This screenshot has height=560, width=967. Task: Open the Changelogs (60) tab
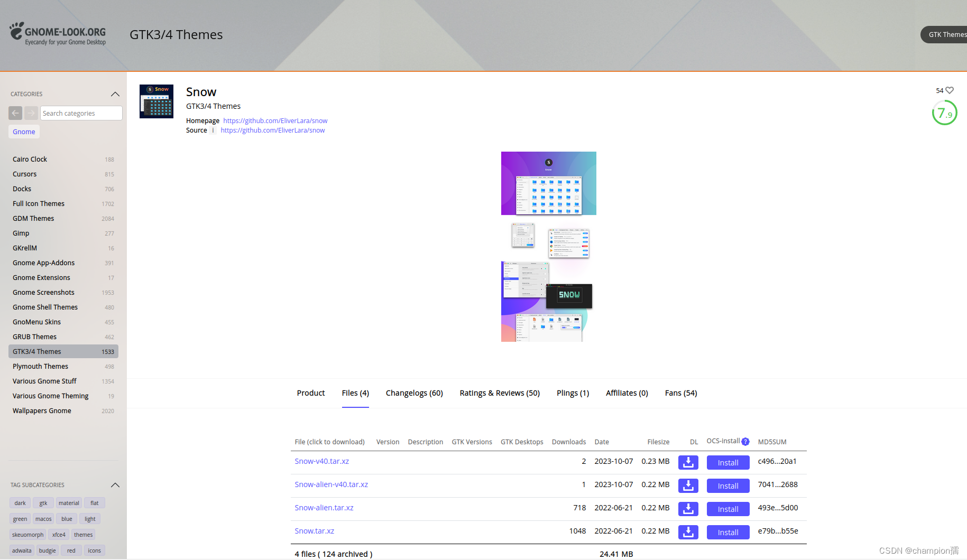pyautogui.click(x=415, y=393)
